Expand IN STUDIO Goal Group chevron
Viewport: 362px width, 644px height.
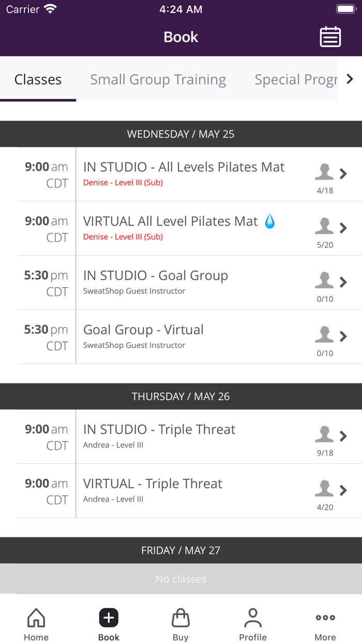[x=343, y=282]
